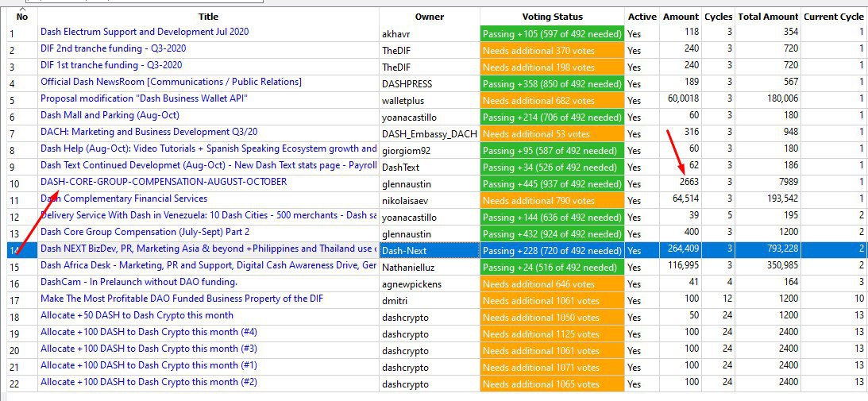Click status Passing +445 (937 of 492 needed)
868x401 pixels.
(553, 183)
